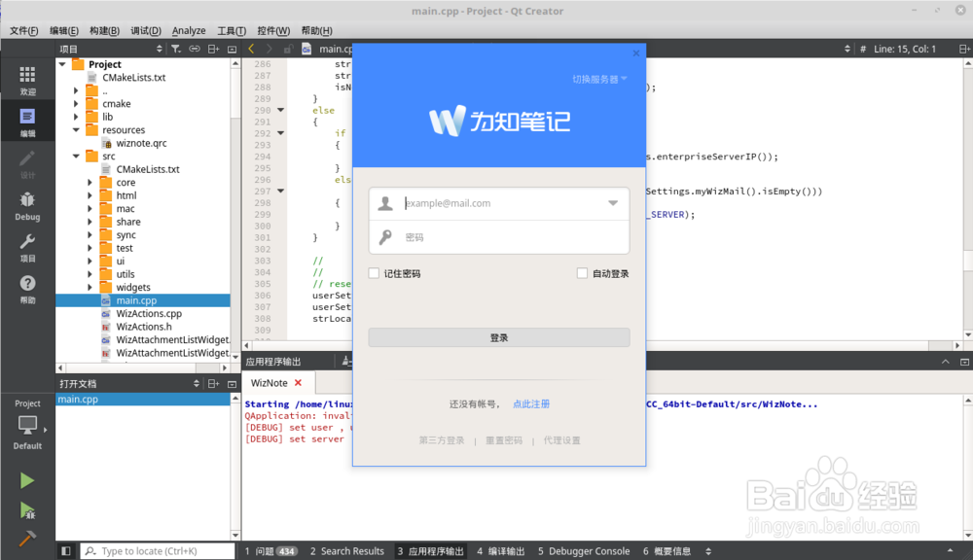Open the Open Documents pane dropdown
The width and height of the screenshot is (973, 560).
pos(197,384)
